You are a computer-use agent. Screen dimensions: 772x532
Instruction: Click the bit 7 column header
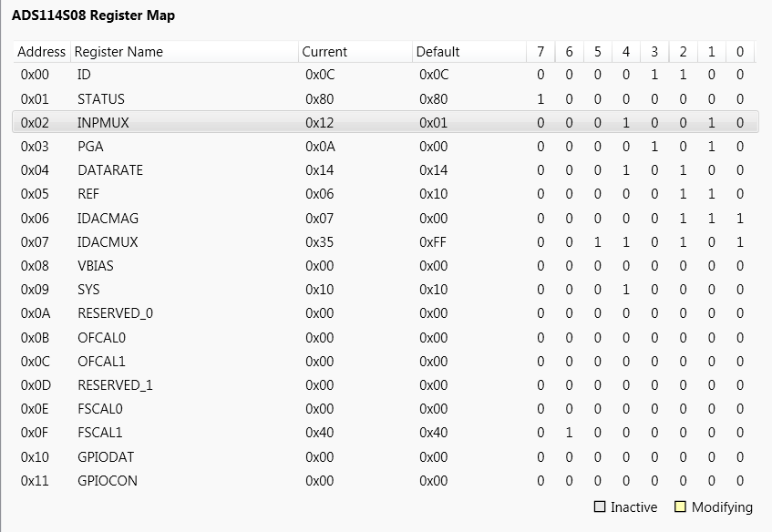540,52
